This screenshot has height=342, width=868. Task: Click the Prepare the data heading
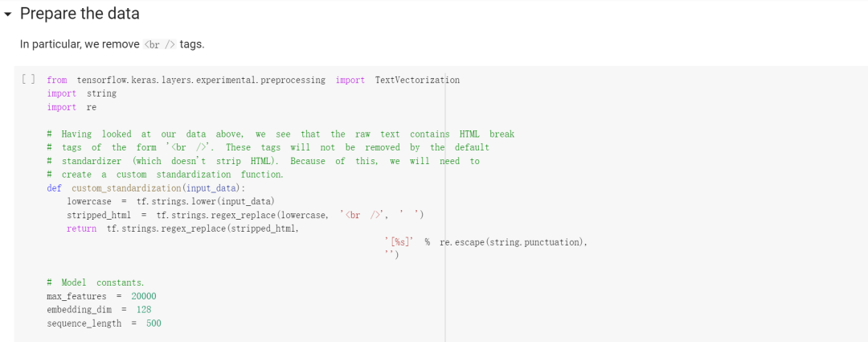[80, 14]
